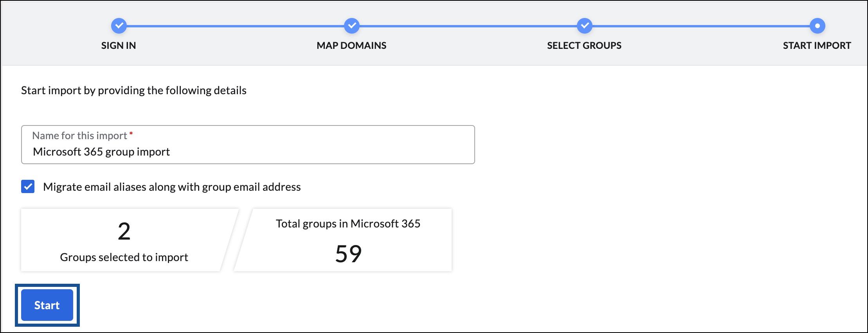Click the Name for this import field
The width and height of the screenshot is (868, 333).
pyautogui.click(x=248, y=145)
